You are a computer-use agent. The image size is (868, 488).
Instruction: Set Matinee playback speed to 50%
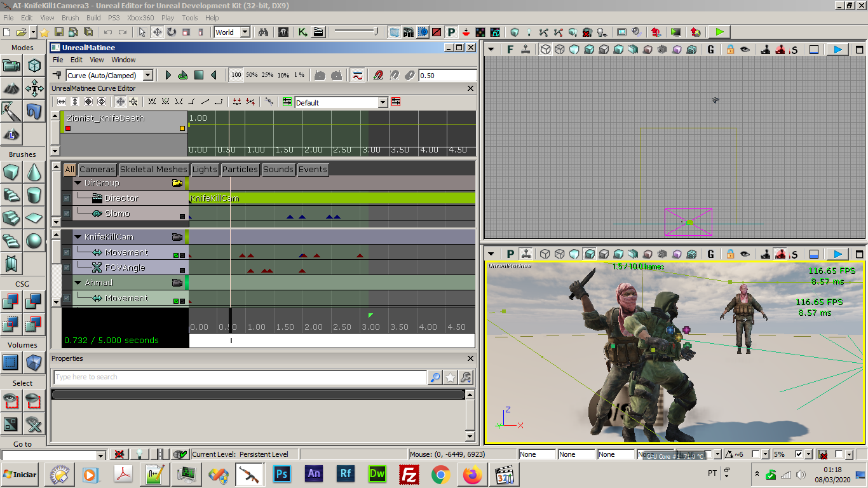click(252, 75)
